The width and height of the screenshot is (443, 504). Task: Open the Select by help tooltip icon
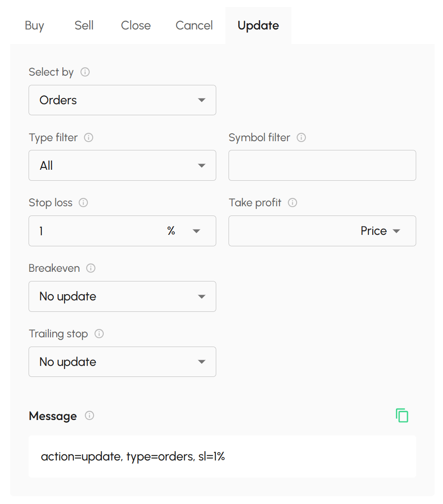(85, 72)
